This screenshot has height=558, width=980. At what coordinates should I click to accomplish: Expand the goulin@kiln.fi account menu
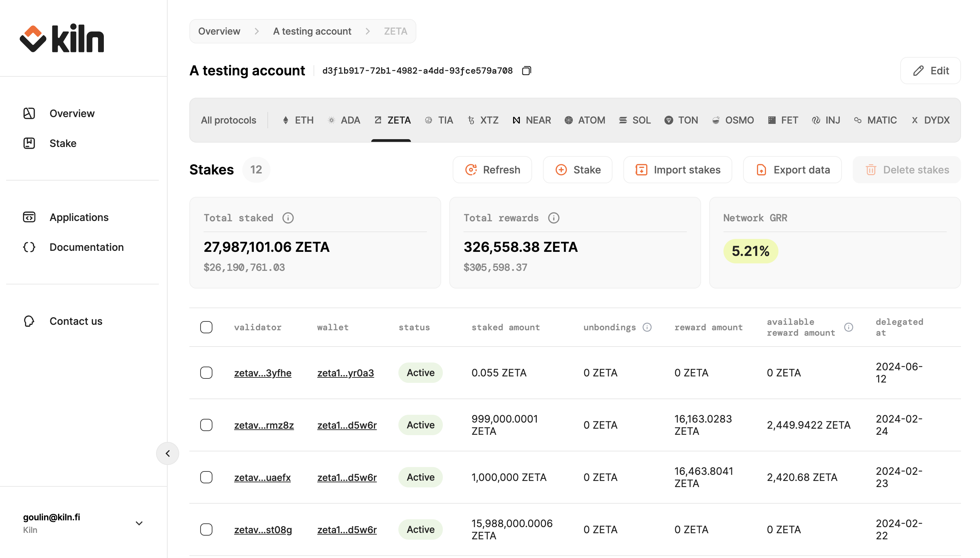pyautogui.click(x=139, y=523)
